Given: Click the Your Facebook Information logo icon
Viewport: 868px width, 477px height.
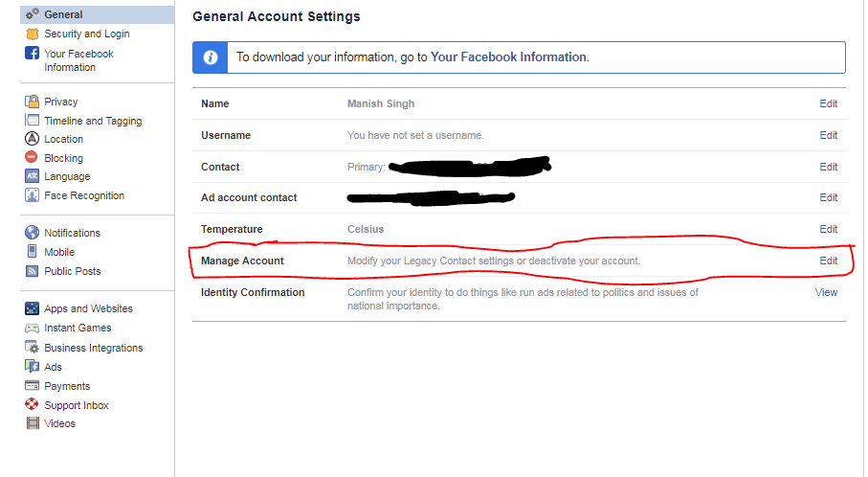Looking at the screenshot, I should pos(33,54).
